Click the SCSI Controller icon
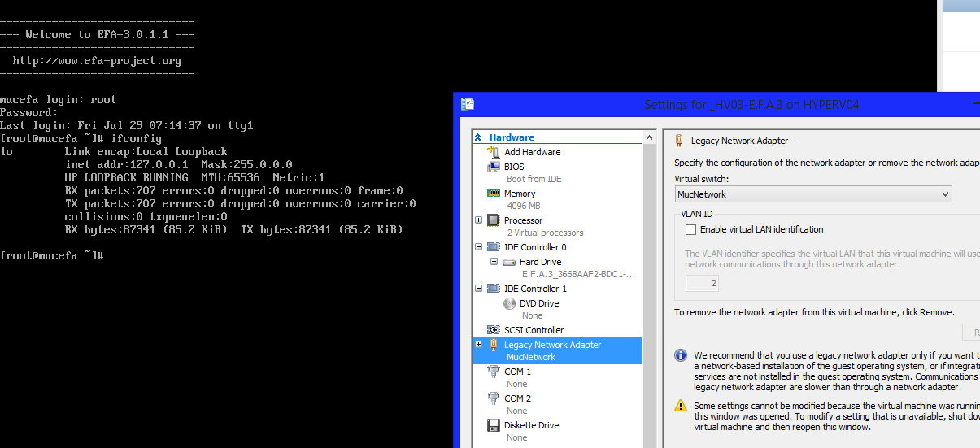The width and height of the screenshot is (980, 448). [x=493, y=330]
